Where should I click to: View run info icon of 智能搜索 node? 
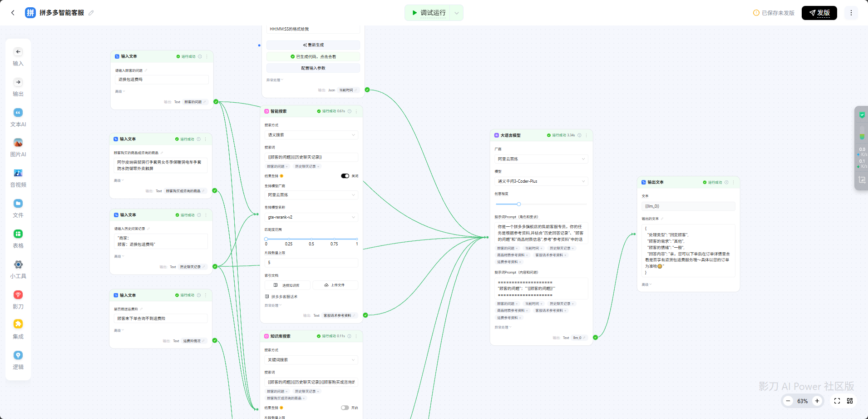350,111
